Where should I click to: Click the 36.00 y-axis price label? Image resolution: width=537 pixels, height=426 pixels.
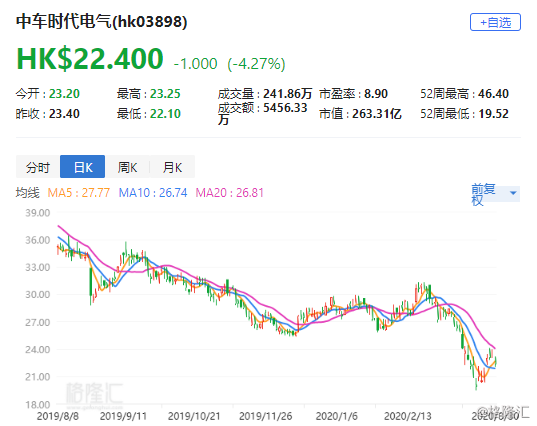coord(38,240)
